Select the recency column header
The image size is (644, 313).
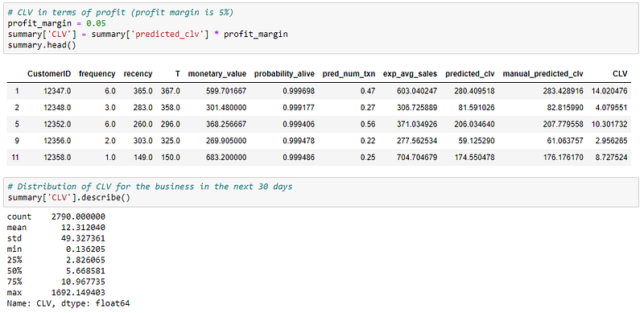tap(138, 74)
